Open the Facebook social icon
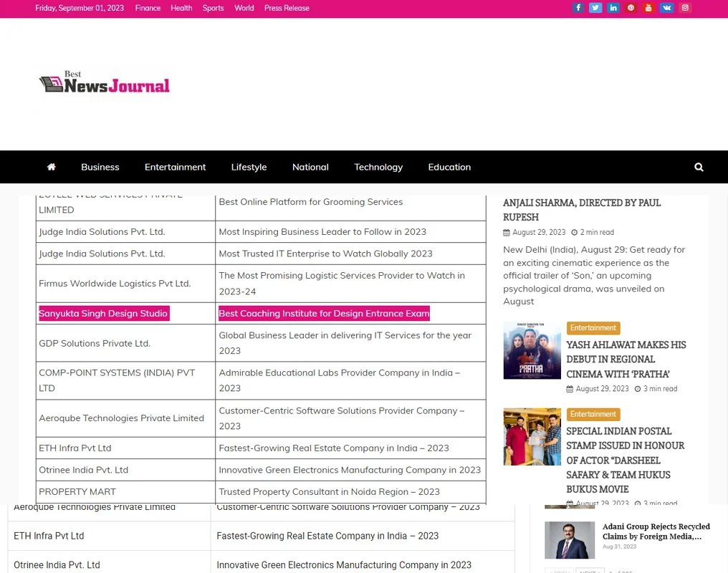Image resolution: width=728 pixels, height=573 pixels. point(578,8)
